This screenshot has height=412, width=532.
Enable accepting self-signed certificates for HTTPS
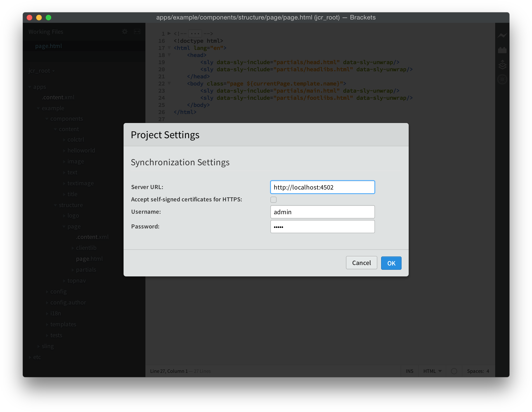click(273, 199)
